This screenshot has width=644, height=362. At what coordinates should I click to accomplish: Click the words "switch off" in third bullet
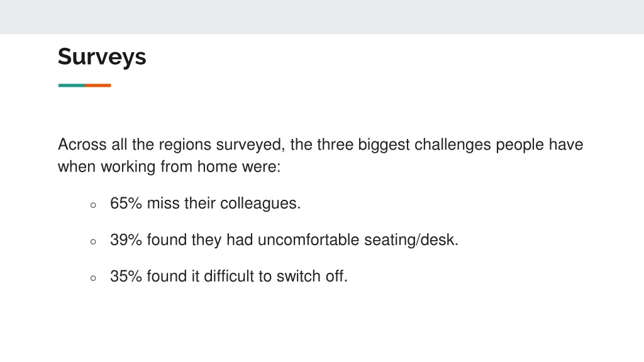[309, 277]
